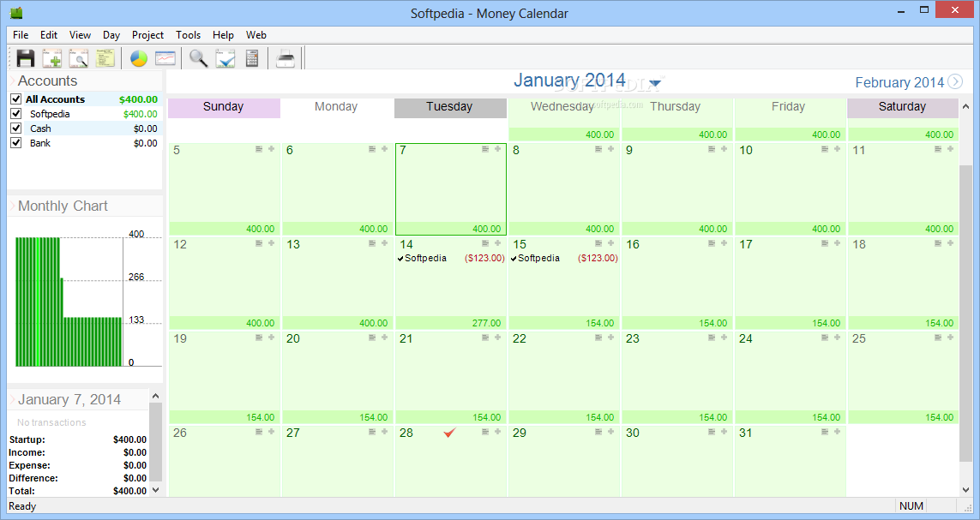Collapse the January 7, 2014 panel chevron
Screen dimensions: 980x520
(12, 399)
